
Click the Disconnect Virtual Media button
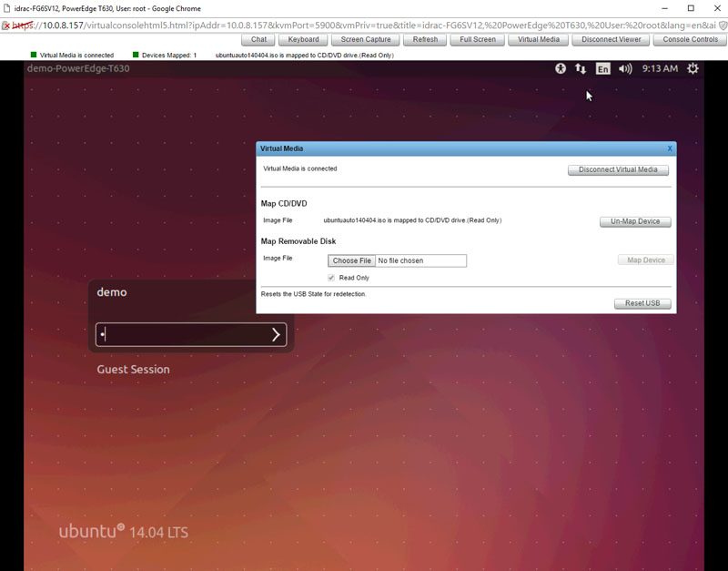[x=618, y=169]
